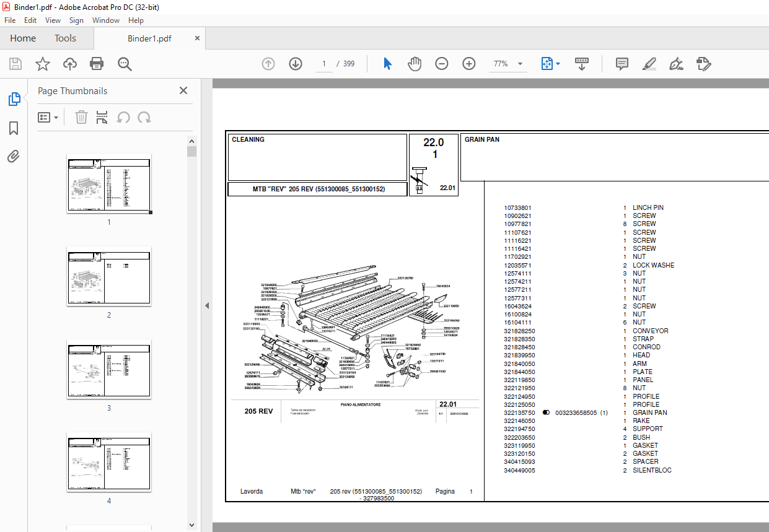Open the Edit menu
This screenshot has width=769, height=532.
click(30, 20)
